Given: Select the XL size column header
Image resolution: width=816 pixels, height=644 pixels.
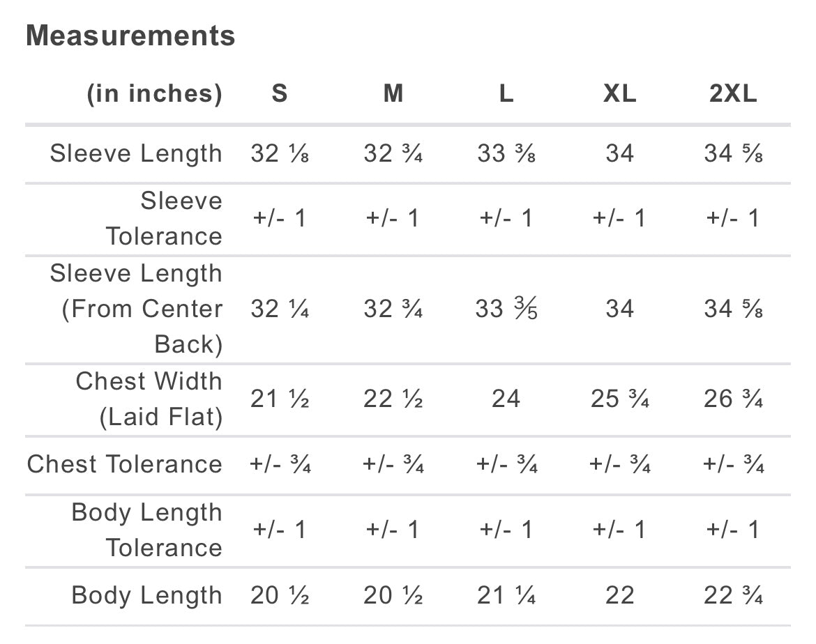Looking at the screenshot, I should click(620, 93).
